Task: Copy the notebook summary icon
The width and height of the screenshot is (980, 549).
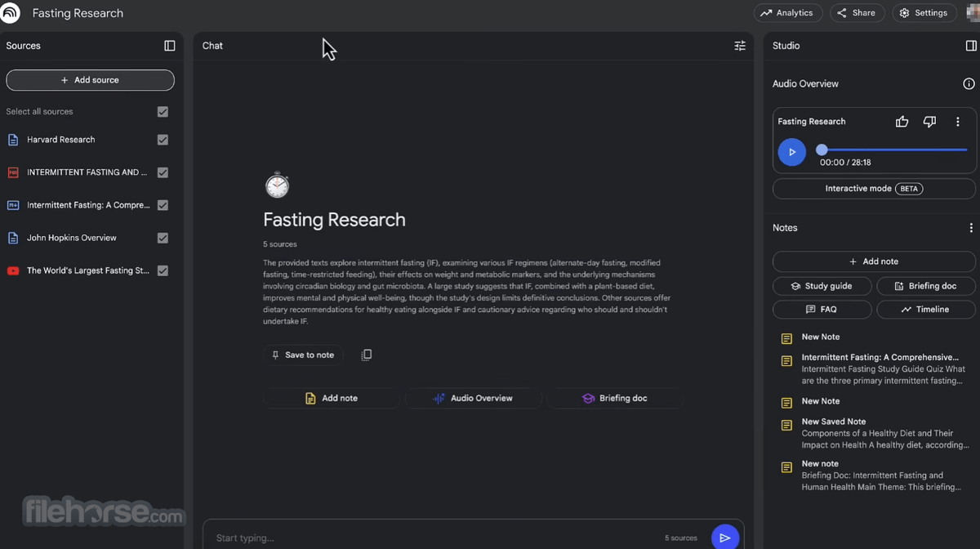Action: [x=366, y=355]
